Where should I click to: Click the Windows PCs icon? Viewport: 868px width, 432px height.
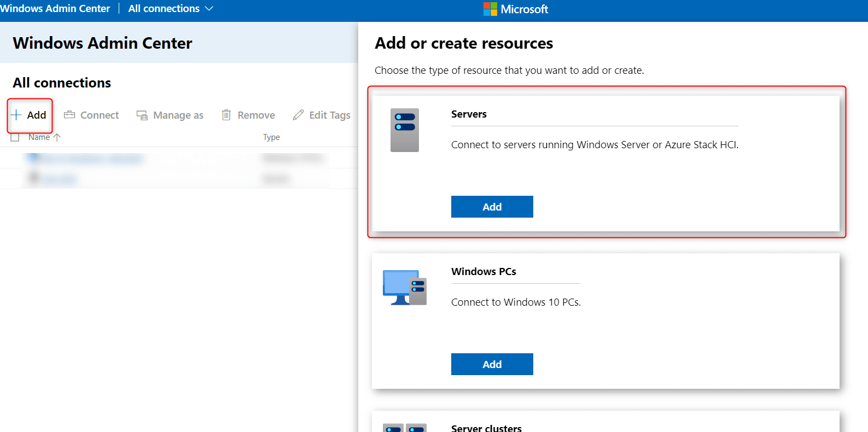pos(405,288)
